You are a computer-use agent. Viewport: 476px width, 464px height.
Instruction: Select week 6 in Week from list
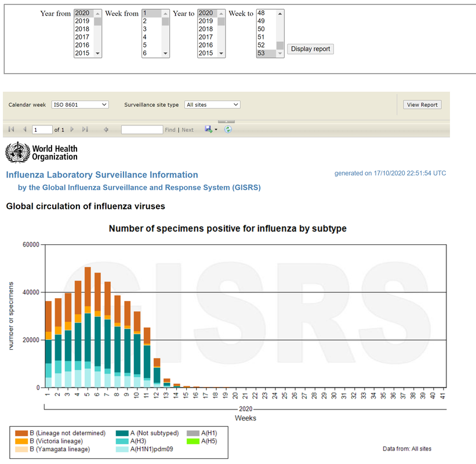click(x=152, y=53)
